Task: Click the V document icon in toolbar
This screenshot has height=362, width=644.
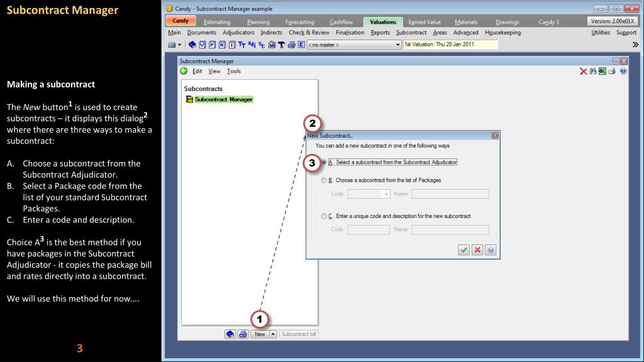Action: pyautogui.click(x=203, y=45)
